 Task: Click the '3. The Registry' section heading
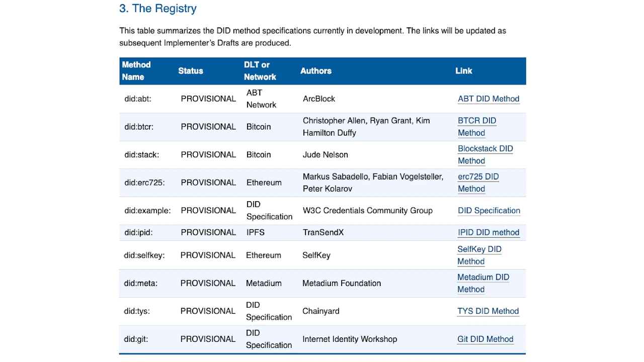point(158,9)
